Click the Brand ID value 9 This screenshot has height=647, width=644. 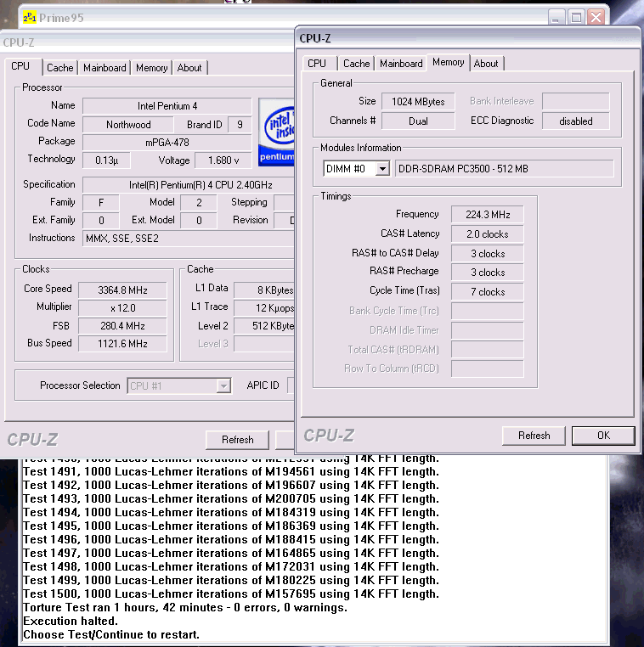(x=240, y=125)
